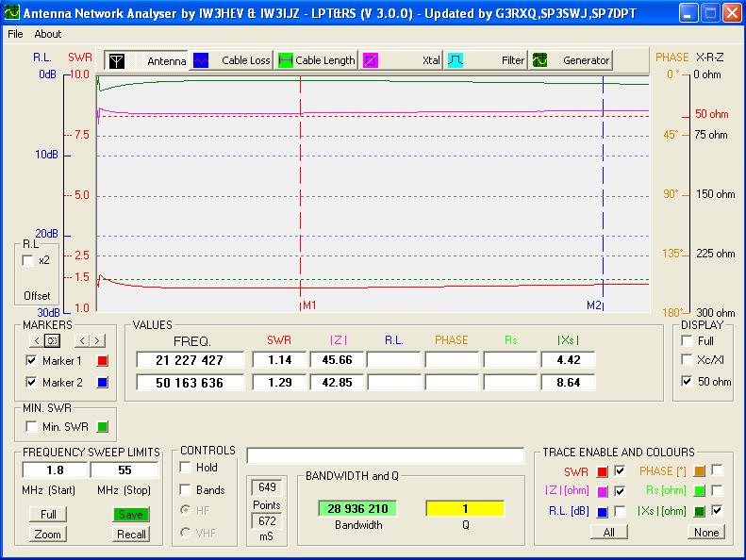The height and width of the screenshot is (560, 746).
Task: Open the Xtal crystal measurement mode
Action: click(403, 60)
